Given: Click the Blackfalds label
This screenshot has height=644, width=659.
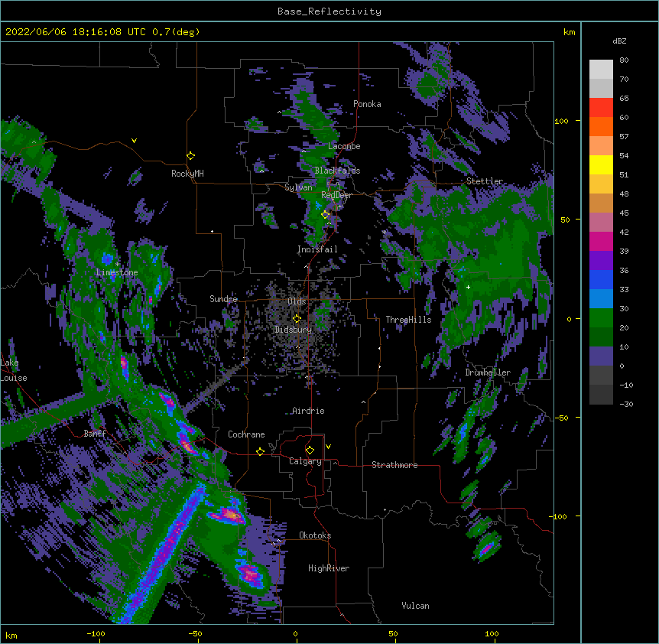Looking at the screenshot, I should (x=337, y=171).
